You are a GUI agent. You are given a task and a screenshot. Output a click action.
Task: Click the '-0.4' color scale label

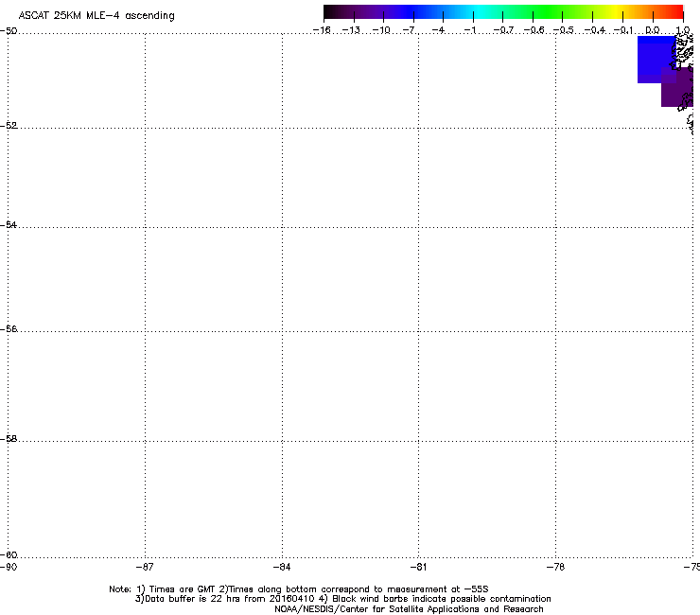coord(595,30)
